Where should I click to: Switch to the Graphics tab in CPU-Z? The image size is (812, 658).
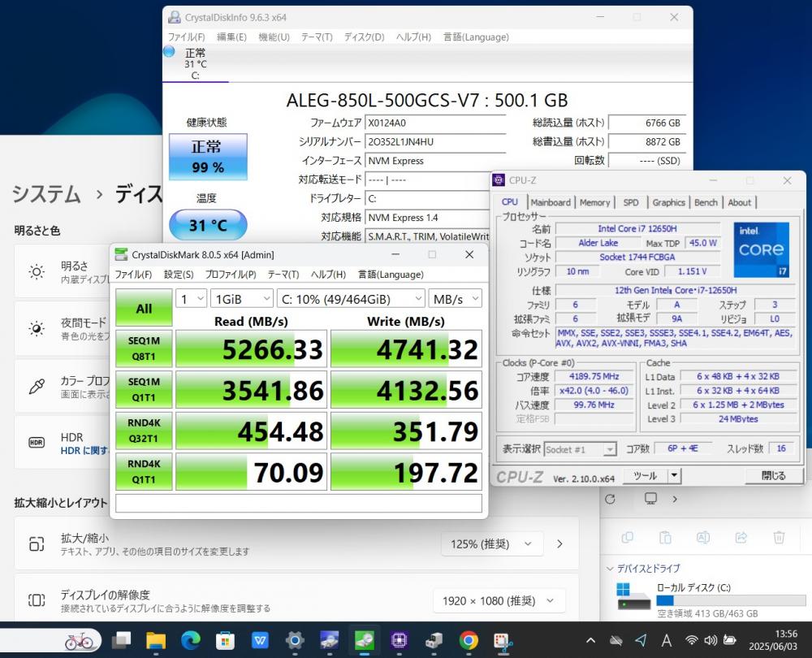668,202
